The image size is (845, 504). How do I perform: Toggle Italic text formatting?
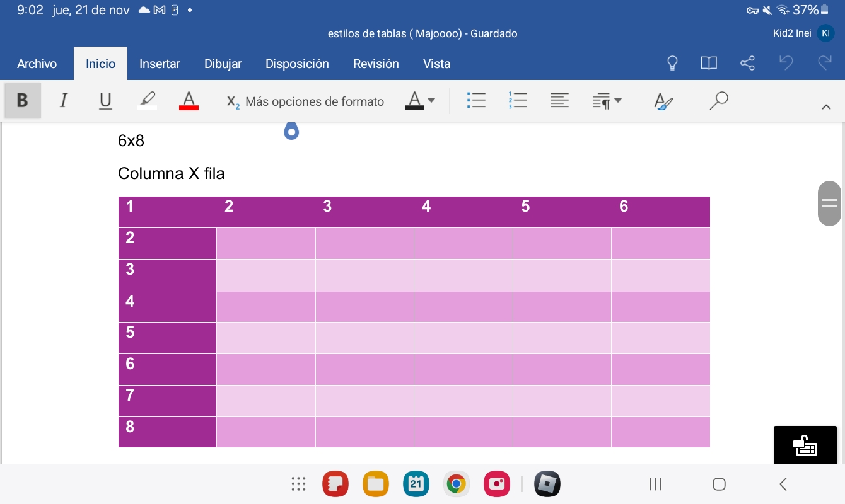pos(63,101)
